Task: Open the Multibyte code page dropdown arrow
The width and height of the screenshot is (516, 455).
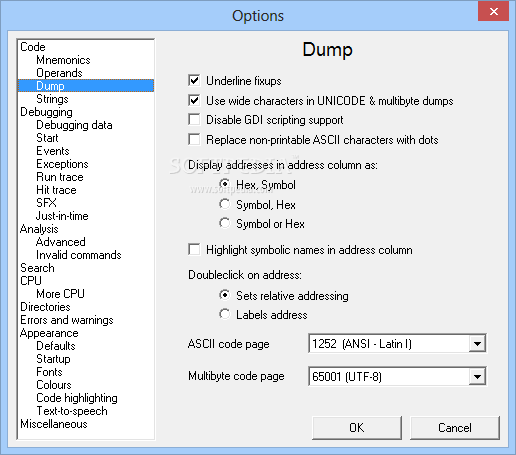Action: (x=477, y=377)
